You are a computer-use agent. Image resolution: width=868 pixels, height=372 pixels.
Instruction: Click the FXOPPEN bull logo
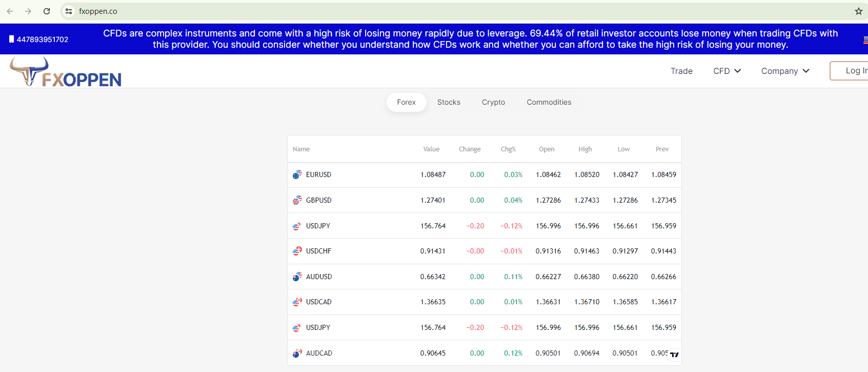coord(66,72)
